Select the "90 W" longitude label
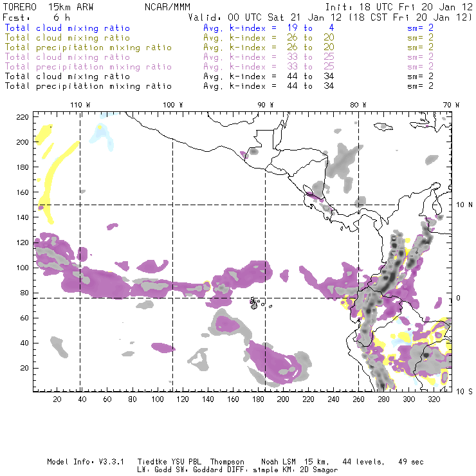 click(x=266, y=105)
